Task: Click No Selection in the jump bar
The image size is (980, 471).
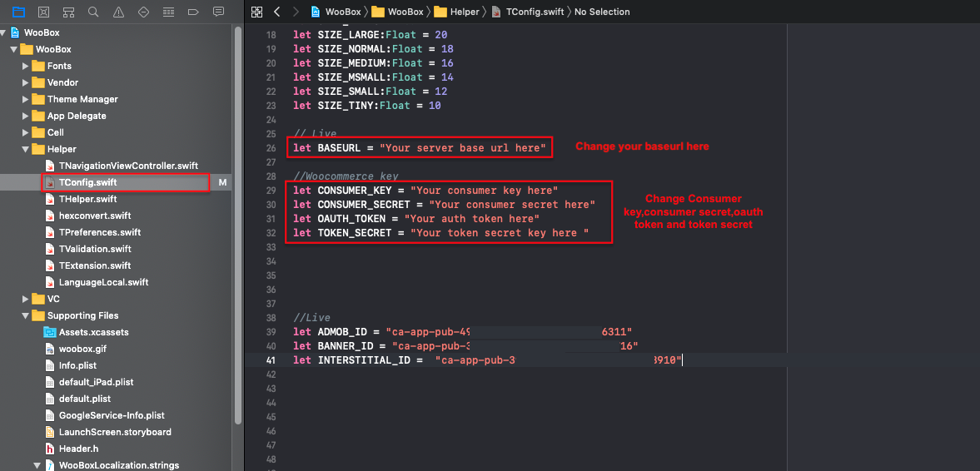Action: pyautogui.click(x=602, y=12)
